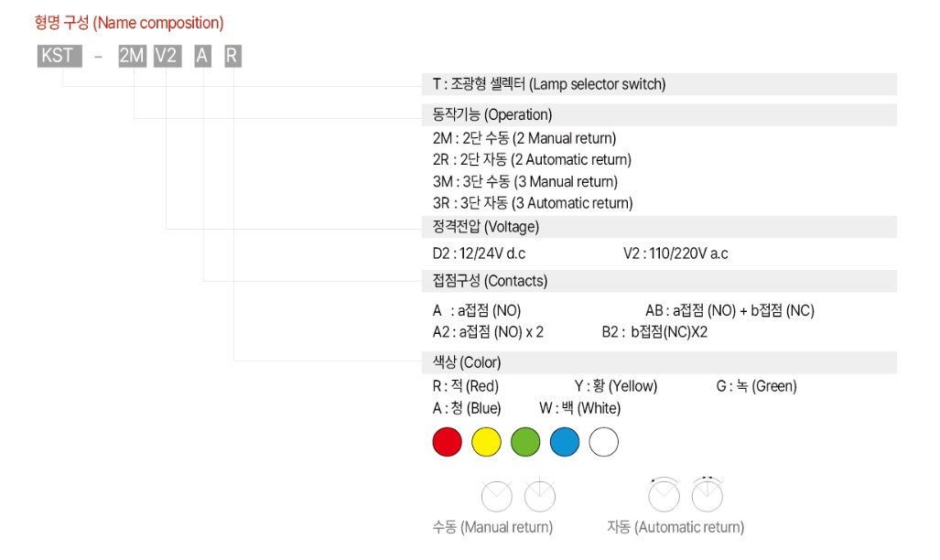Click the second manual return dial icon
Screen dimensions: 940x560
(539, 495)
